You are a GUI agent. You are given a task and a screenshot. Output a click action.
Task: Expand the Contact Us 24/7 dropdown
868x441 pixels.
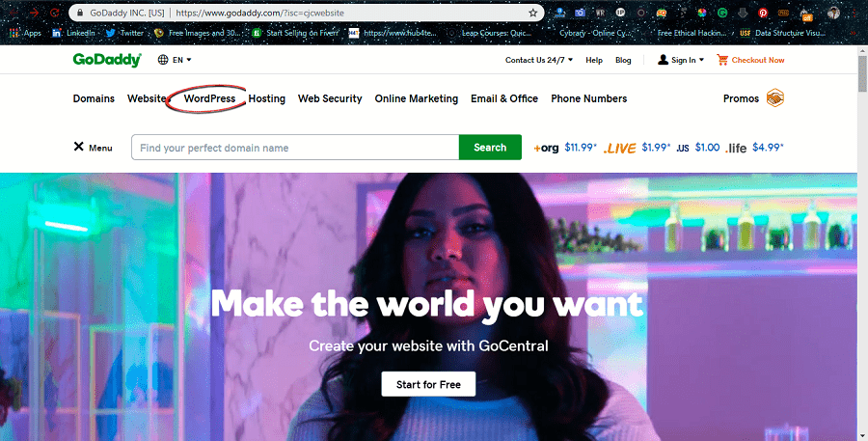click(538, 60)
